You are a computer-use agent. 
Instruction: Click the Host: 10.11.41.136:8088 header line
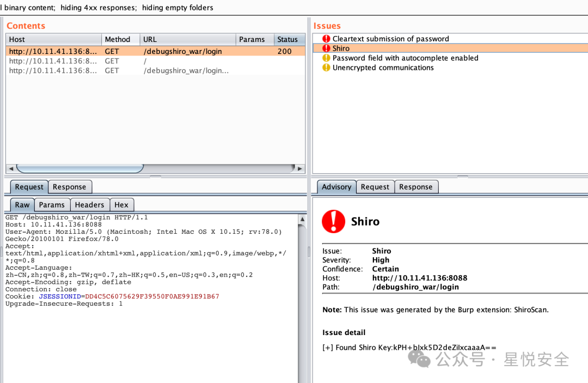[x=53, y=224]
